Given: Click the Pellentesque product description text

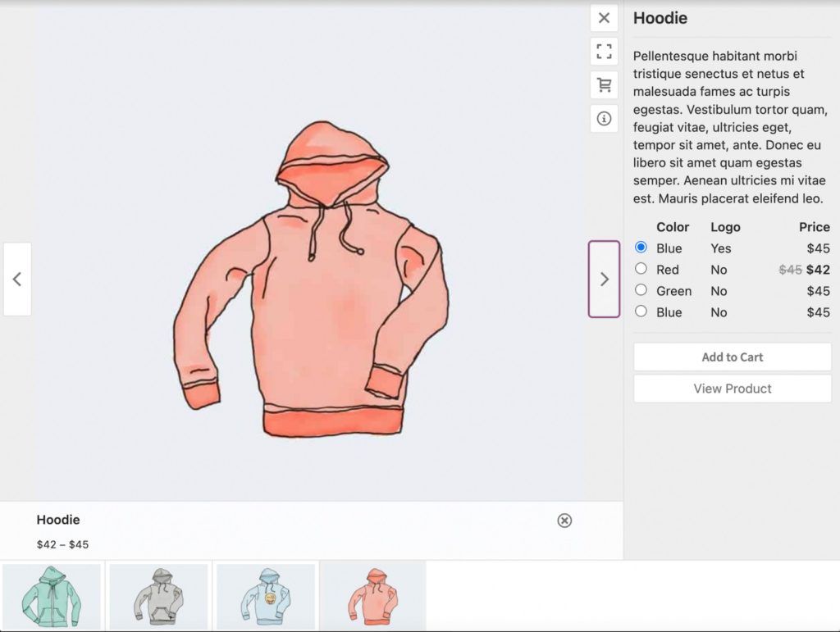Looking at the screenshot, I should [730, 127].
